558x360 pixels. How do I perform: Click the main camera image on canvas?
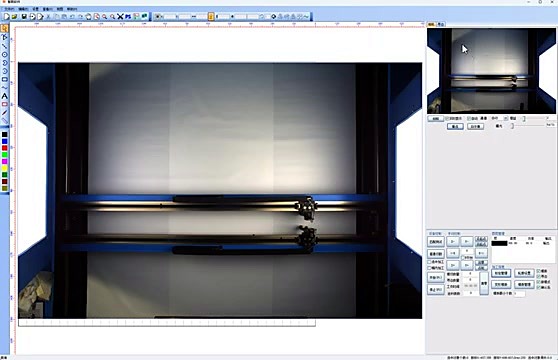[220, 191]
